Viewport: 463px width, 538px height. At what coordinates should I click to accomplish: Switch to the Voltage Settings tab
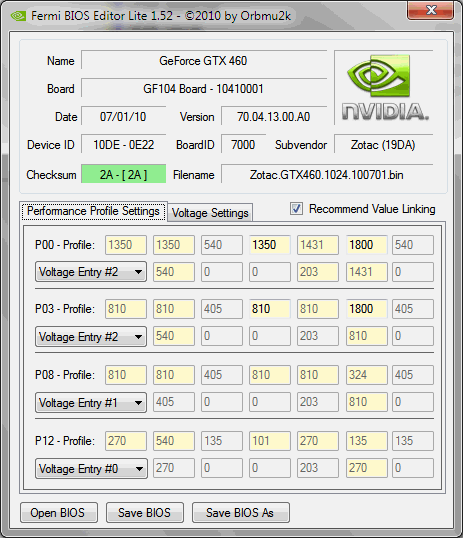click(210, 213)
